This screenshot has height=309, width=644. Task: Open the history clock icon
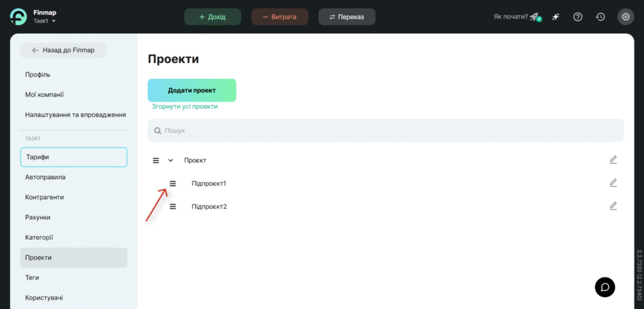click(601, 17)
